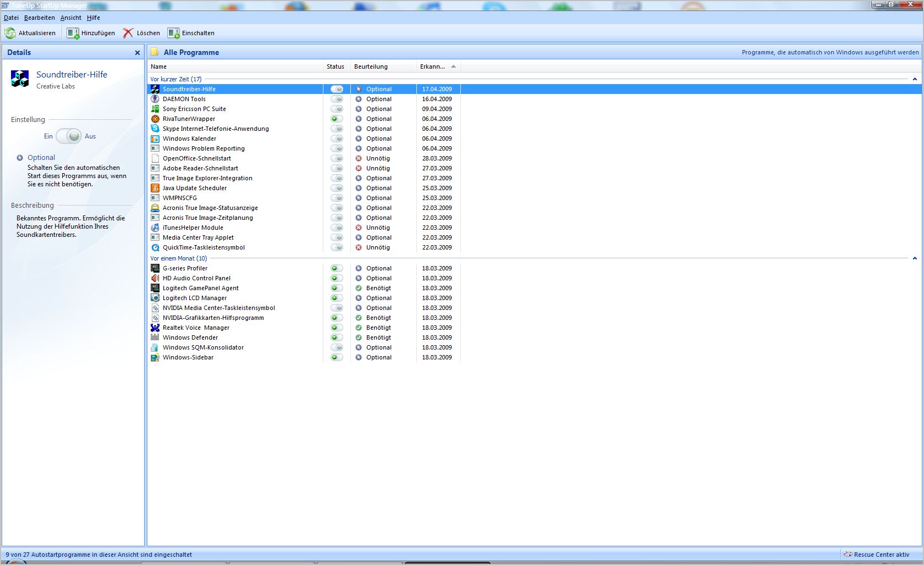Disable the RivaTunerWrapper status switch

pyautogui.click(x=337, y=119)
